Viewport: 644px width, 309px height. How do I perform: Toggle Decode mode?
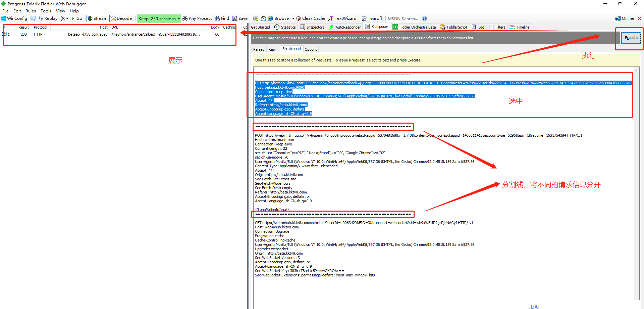pos(121,18)
